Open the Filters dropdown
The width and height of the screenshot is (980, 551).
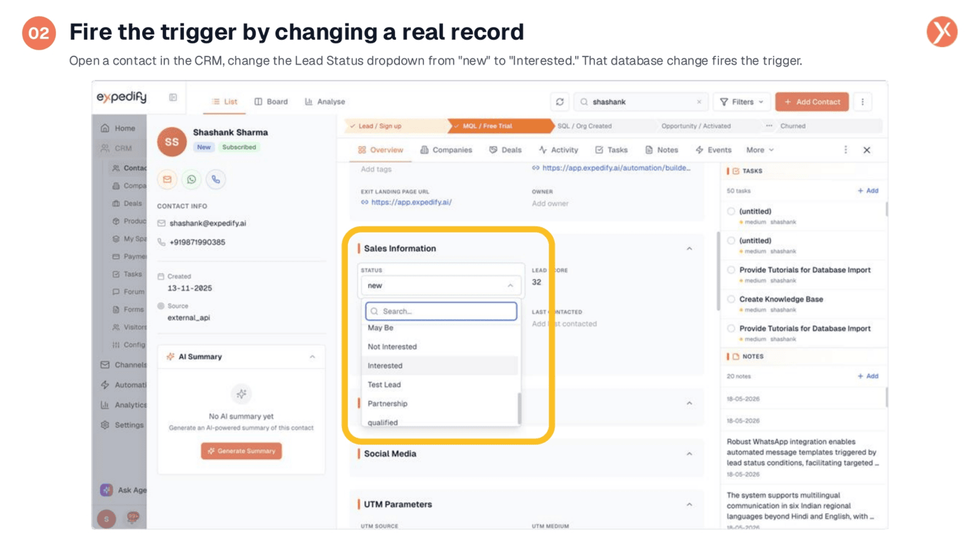(741, 102)
